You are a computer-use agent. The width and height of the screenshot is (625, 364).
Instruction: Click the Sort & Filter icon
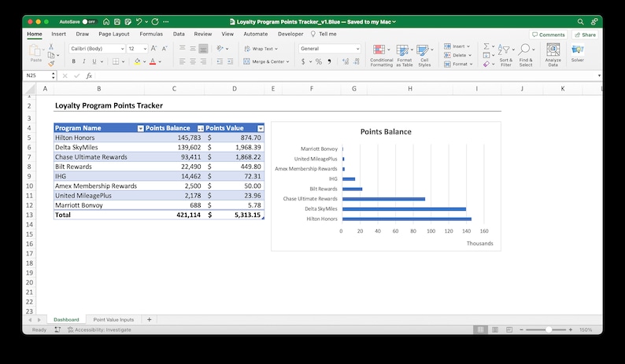pos(504,50)
